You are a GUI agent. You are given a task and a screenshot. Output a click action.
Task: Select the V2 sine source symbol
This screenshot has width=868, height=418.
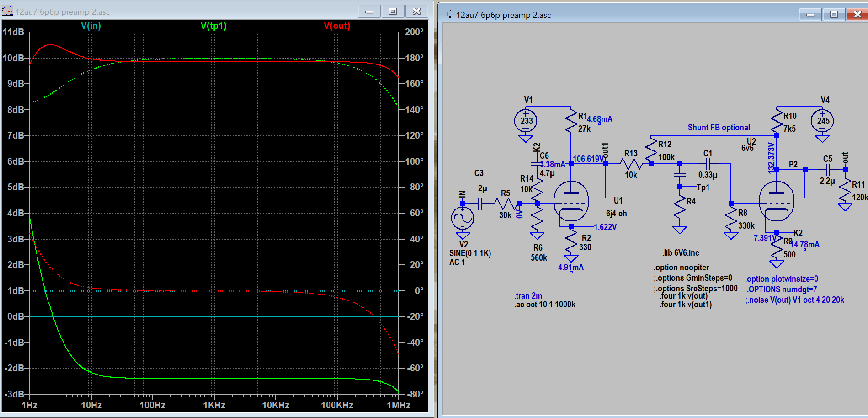click(x=463, y=218)
